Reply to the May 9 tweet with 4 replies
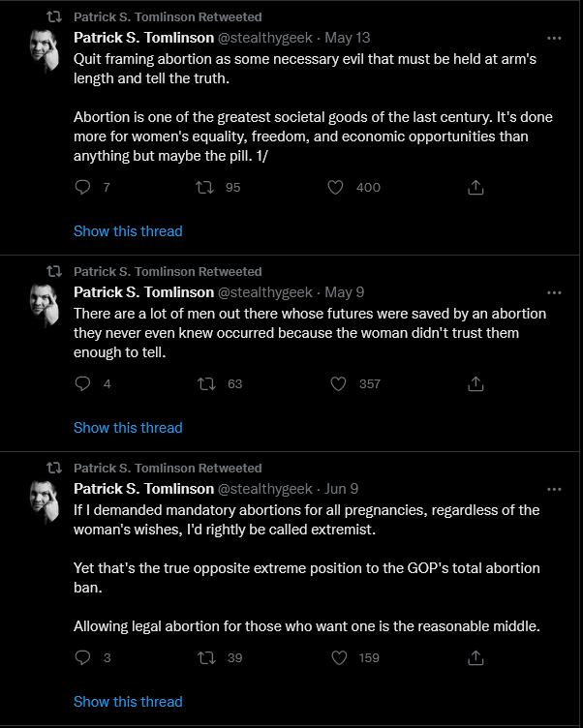The width and height of the screenshot is (583, 728). tap(82, 384)
